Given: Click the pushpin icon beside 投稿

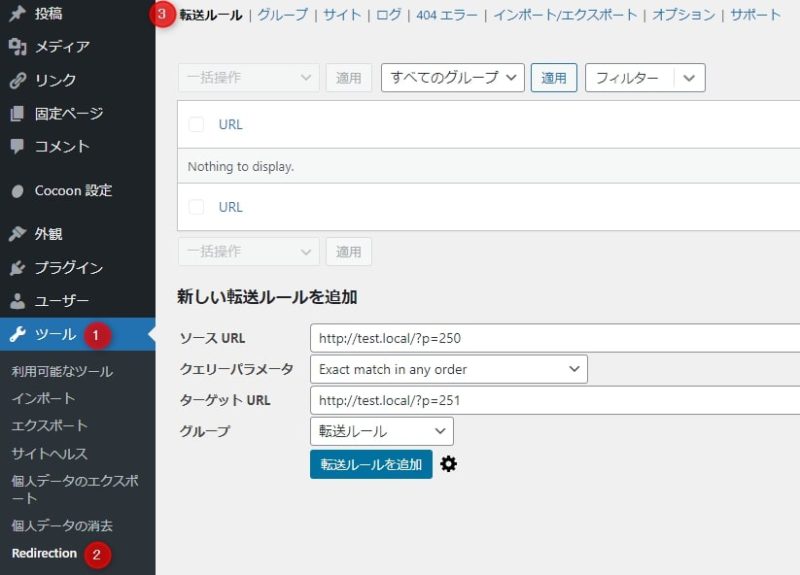Looking at the screenshot, I should pyautogui.click(x=17, y=14).
